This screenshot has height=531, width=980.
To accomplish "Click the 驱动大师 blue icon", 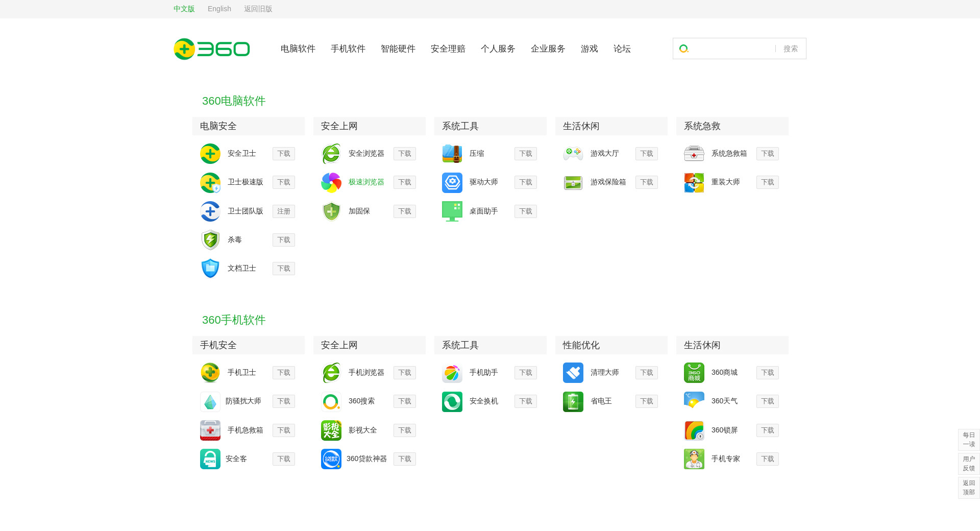I will click(452, 182).
